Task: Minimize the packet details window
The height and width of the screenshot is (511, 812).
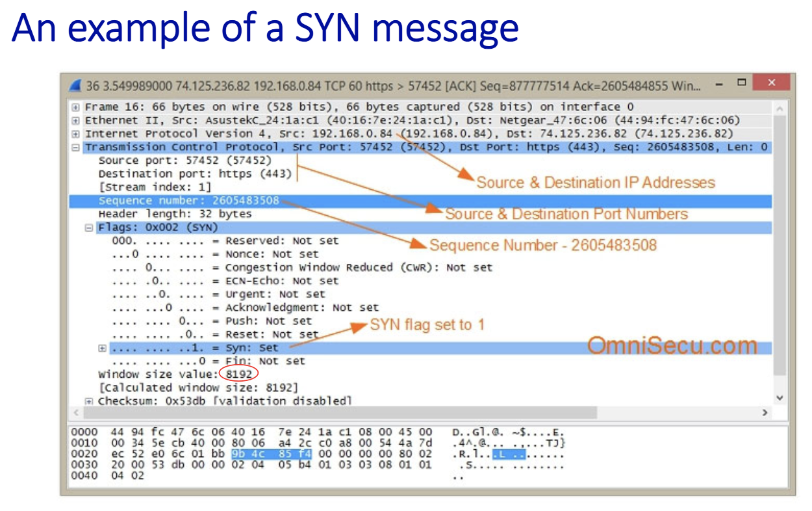Action: coord(719,85)
